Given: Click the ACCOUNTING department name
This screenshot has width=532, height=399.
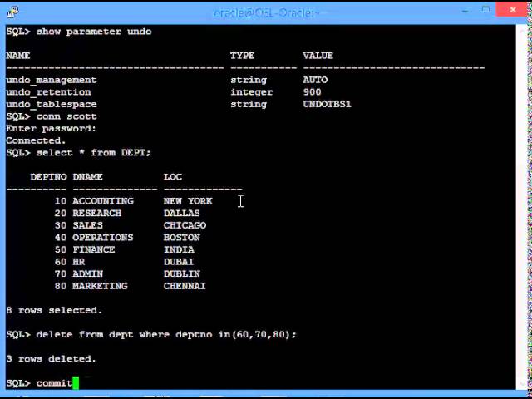Looking at the screenshot, I should [103, 201].
